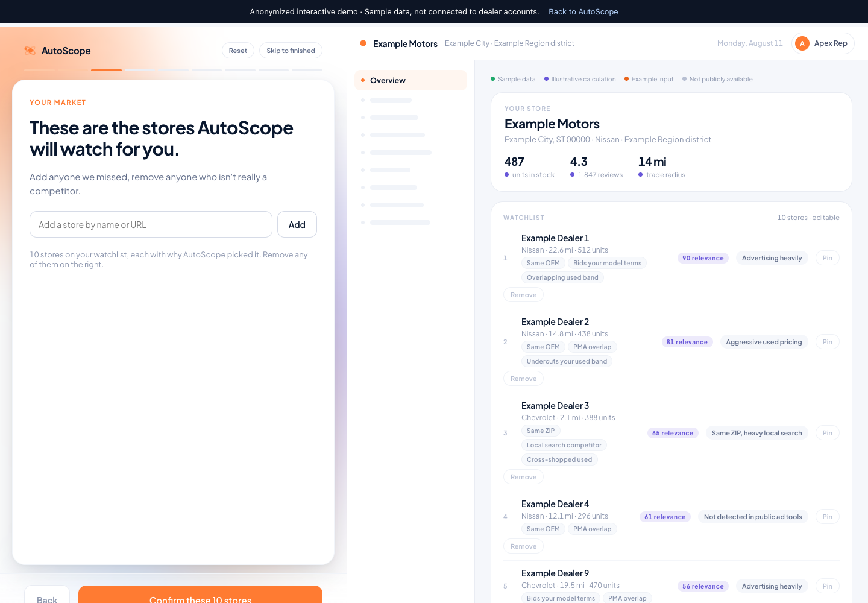
Task: Go Back to the previous step
Action: (x=47, y=595)
